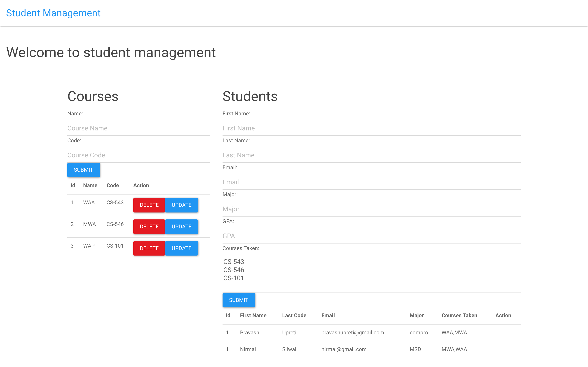Select CS-546 in Courses Taken list
The image size is (588, 367).
pos(234,270)
